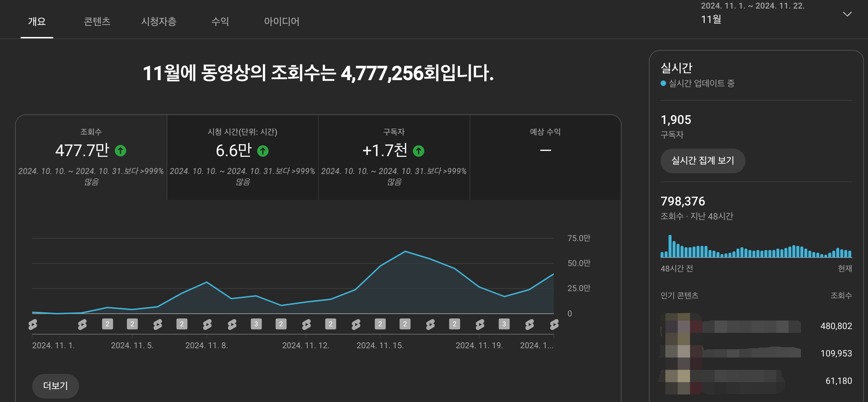Click Shorts marker above 2024. 11. 19. label
Screen dimensions: 868x402
[480, 324]
